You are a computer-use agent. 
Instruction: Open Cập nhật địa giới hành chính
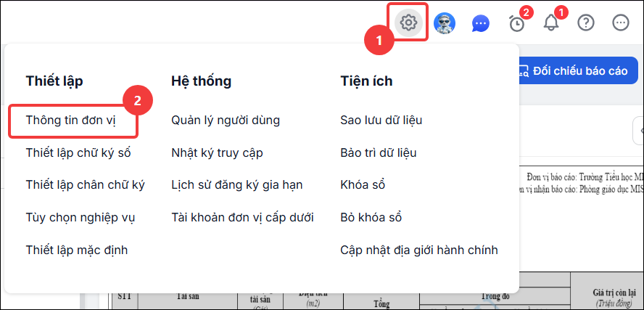[x=419, y=250]
